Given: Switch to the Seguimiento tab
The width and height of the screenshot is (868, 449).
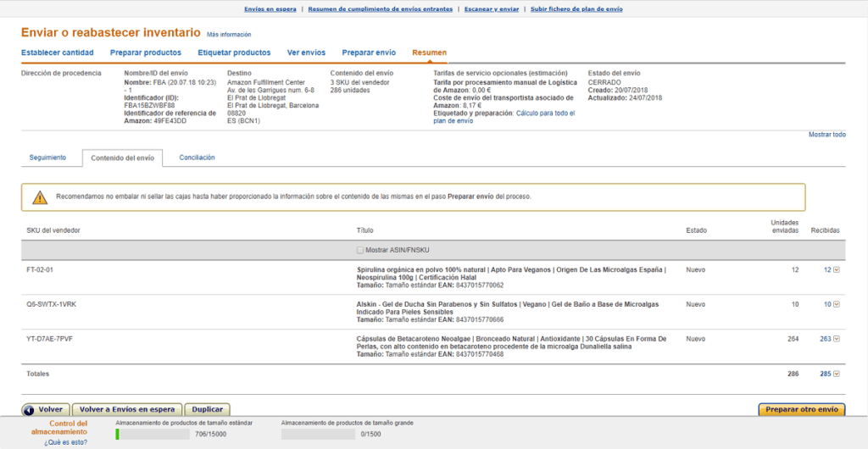Looking at the screenshot, I should pos(47,158).
